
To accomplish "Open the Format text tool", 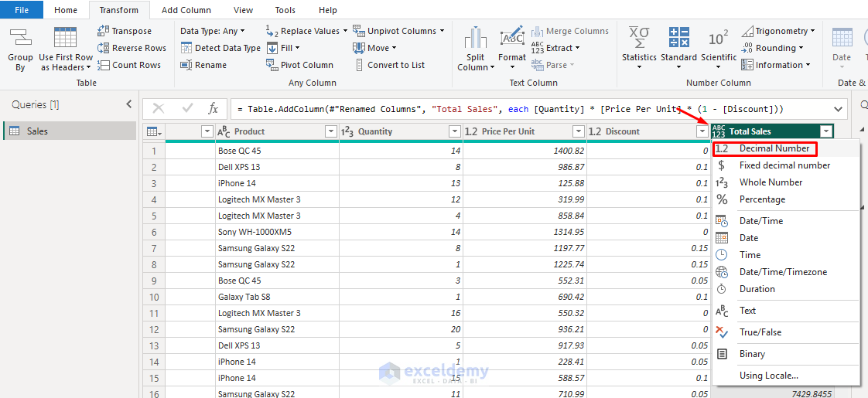I will [512, 49].
